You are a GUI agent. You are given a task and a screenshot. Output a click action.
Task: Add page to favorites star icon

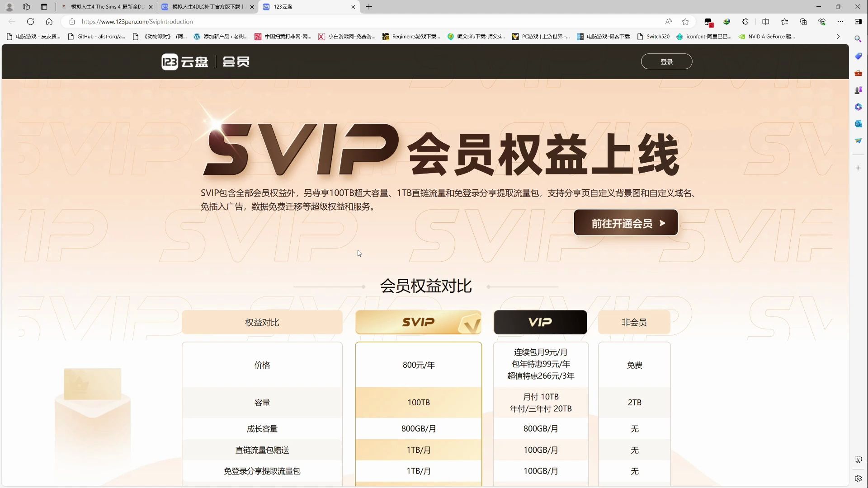click(x=685, y=21)
